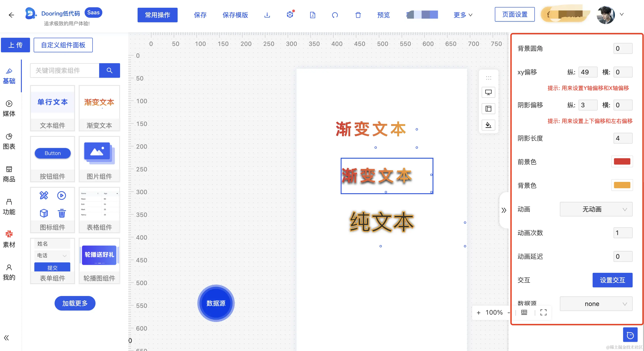Viewport: 644px width, 351px height.
Task: Open the user avatar menu
Action: click(606, 15)
